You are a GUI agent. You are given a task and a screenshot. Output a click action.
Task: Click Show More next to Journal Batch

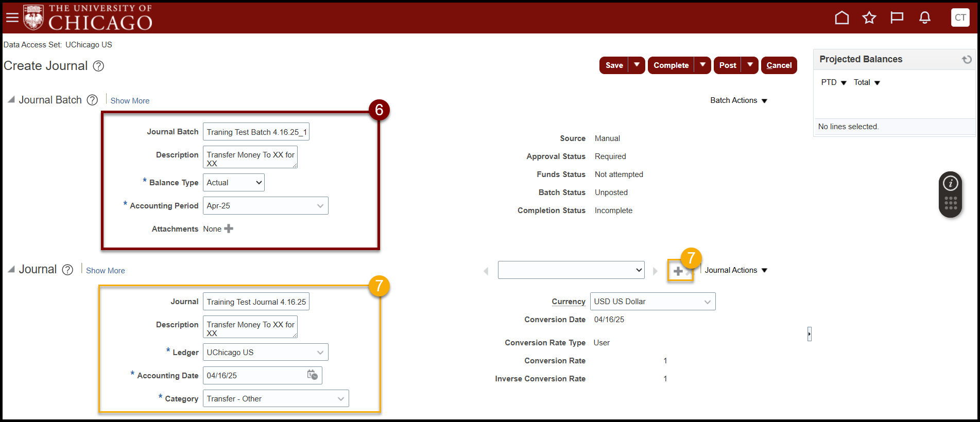[130, 101]
